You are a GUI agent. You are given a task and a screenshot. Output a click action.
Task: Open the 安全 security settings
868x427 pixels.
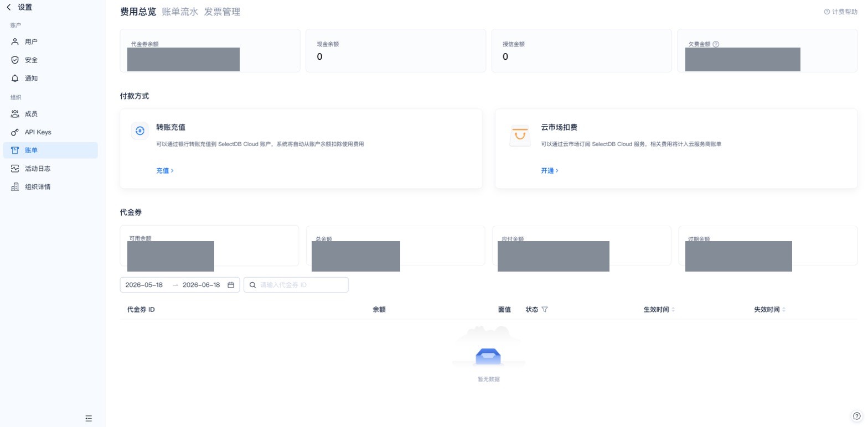coord(50,60)
